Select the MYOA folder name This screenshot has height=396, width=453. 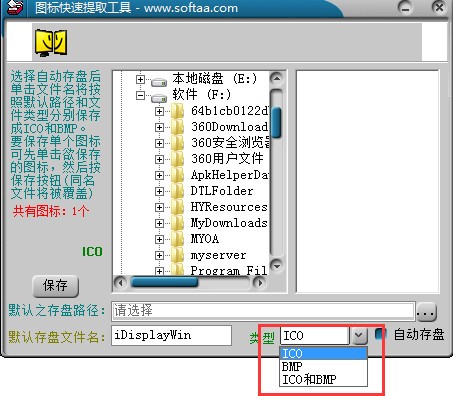(205, 239)
